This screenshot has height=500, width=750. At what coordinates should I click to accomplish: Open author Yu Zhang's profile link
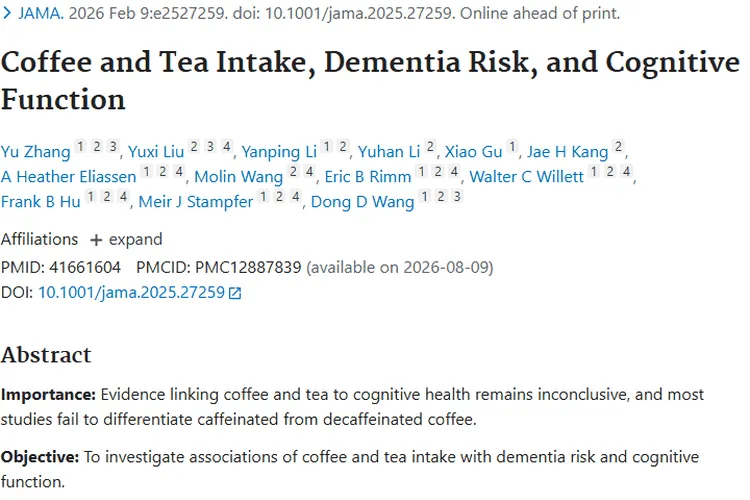(36, 152)
